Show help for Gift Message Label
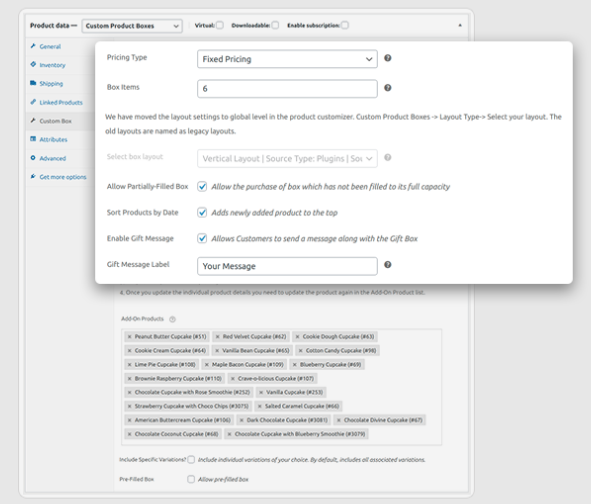 pos(387,265)
